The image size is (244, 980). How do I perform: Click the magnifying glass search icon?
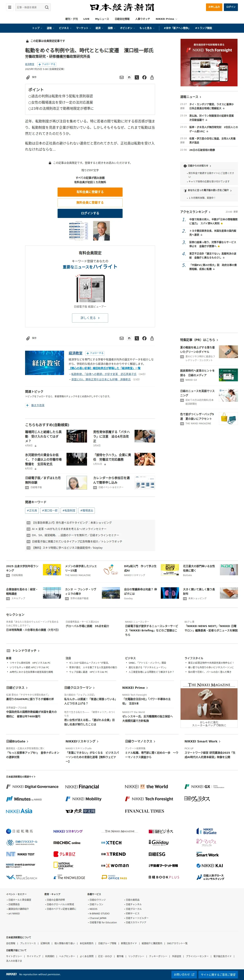47,7
